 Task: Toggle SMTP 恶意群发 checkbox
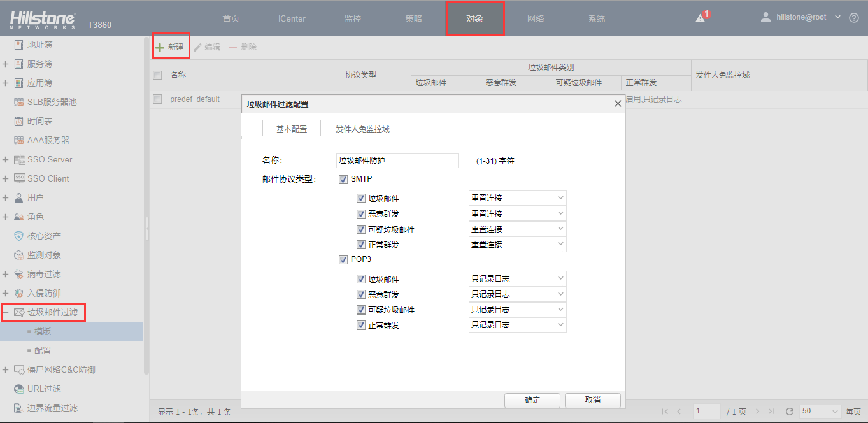[361, 214]
